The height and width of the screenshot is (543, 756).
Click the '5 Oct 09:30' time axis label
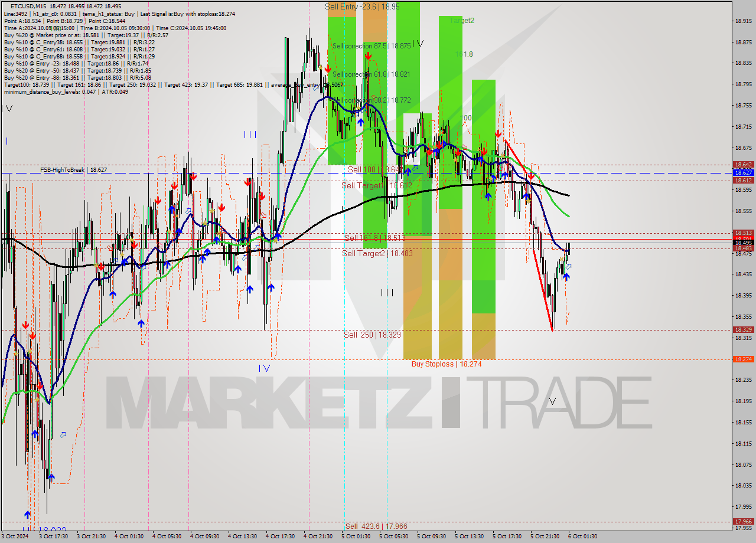tap(431, 537)
